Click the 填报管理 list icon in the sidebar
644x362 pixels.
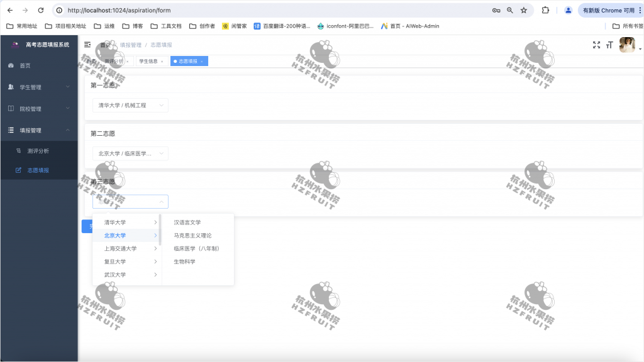point(11,130)
